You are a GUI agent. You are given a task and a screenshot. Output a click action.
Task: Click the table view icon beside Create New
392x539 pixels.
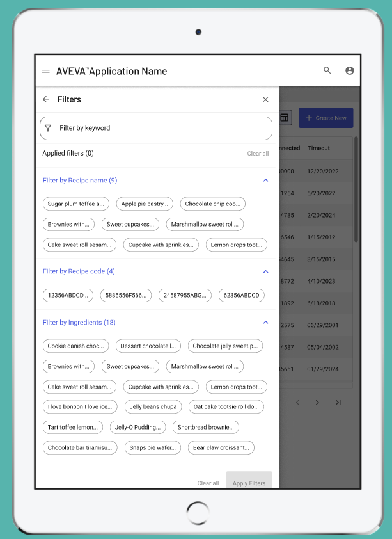pyautogui.click(x=285, y=118)
